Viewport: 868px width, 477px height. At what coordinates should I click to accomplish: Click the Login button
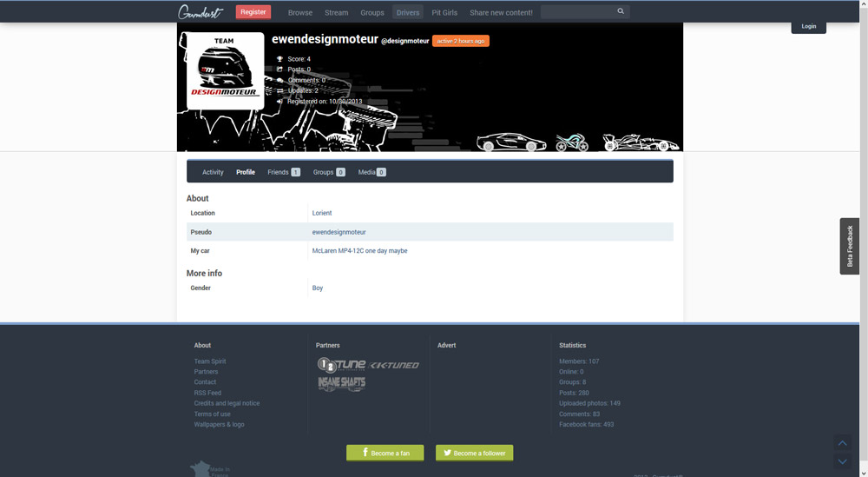point(808,27)
